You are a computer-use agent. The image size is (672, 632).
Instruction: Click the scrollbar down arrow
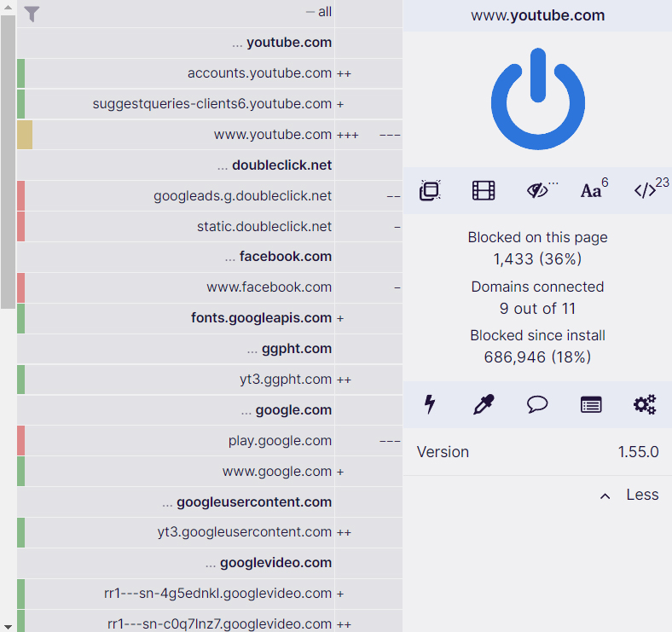[8, 627]
